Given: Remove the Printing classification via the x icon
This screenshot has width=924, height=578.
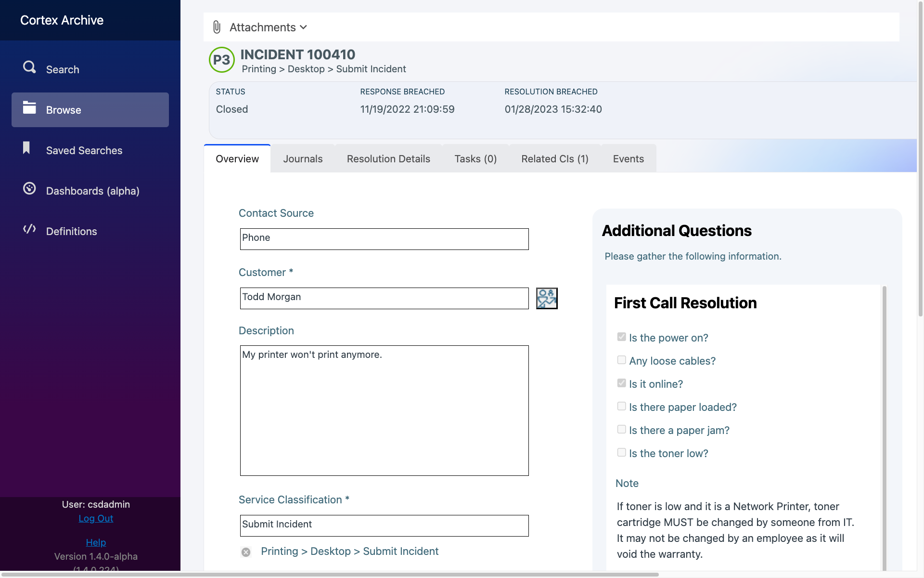Looking at the screenshot, I should 246,552.
